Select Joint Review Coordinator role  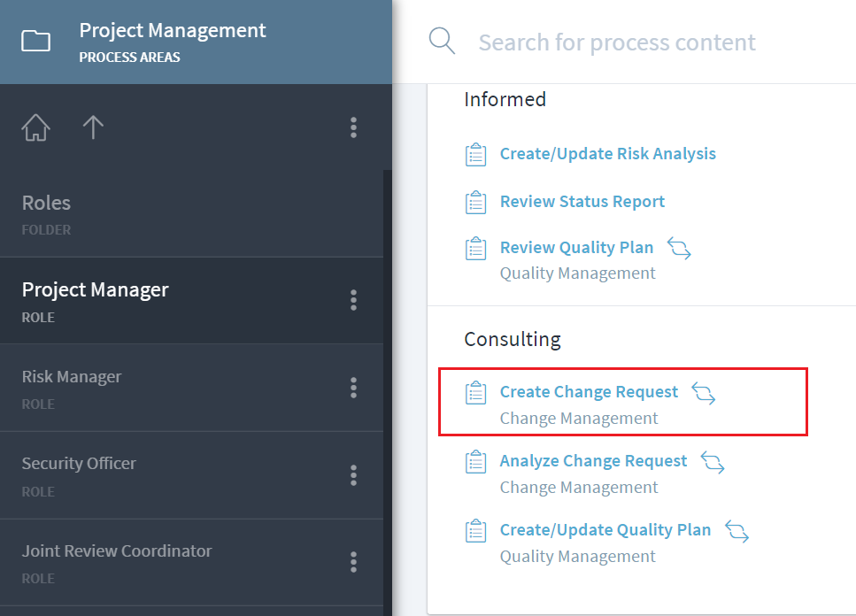point(117,551)
